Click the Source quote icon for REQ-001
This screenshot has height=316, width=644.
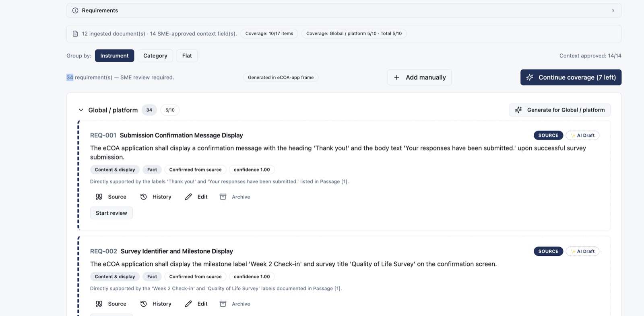click(x=99, y=197)
